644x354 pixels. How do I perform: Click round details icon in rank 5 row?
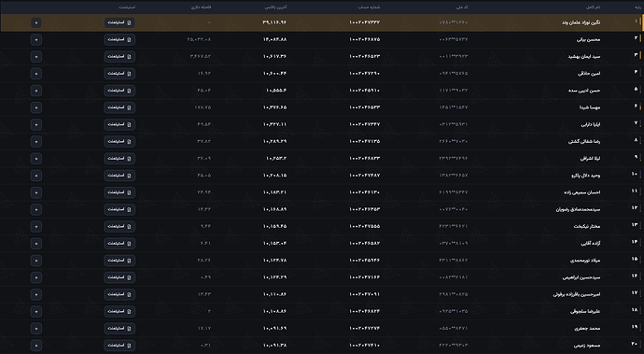(x=36, y=91)
